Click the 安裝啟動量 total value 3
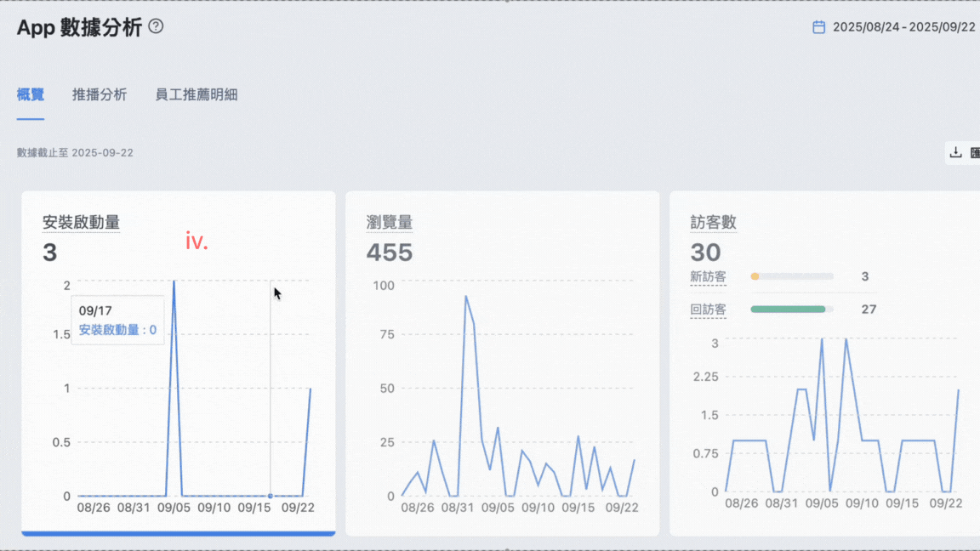 pyautogui.click(x=50, y=253)
